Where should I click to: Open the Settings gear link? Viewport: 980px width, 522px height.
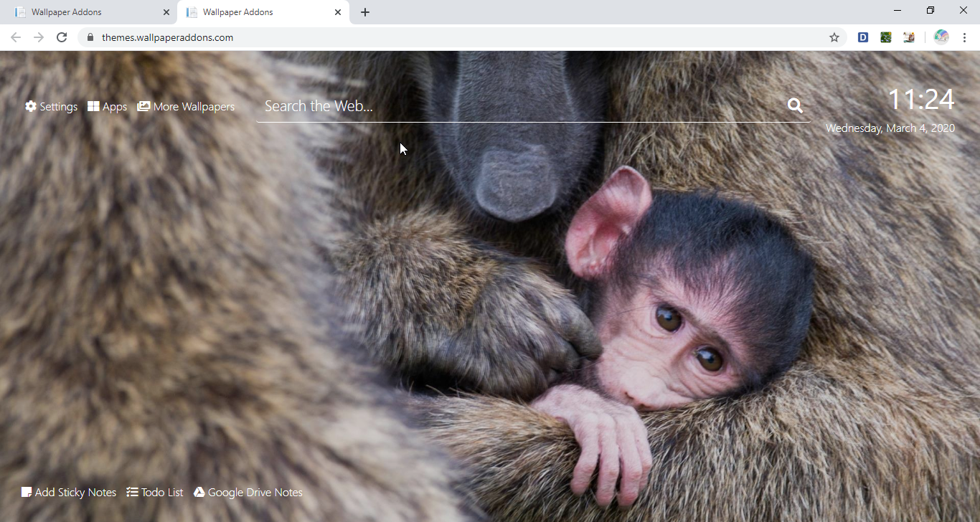pos(51,106)
